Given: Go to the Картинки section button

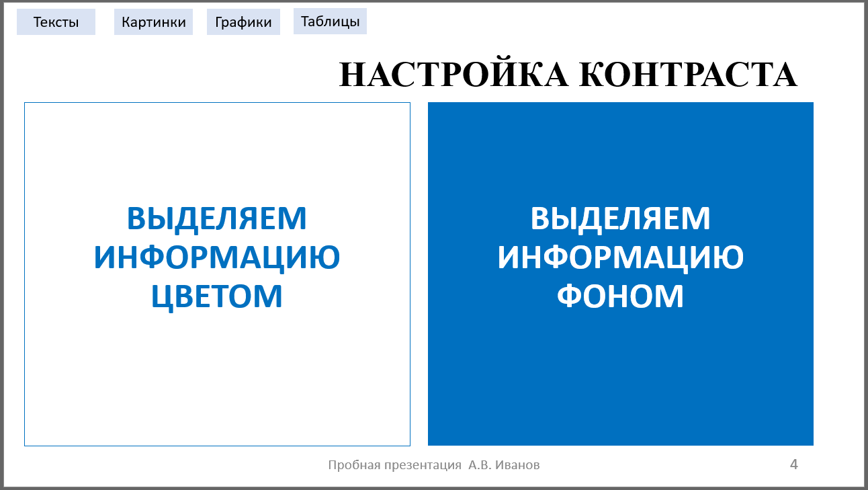Looking at the screenshot, I should (x=153, y=22).
